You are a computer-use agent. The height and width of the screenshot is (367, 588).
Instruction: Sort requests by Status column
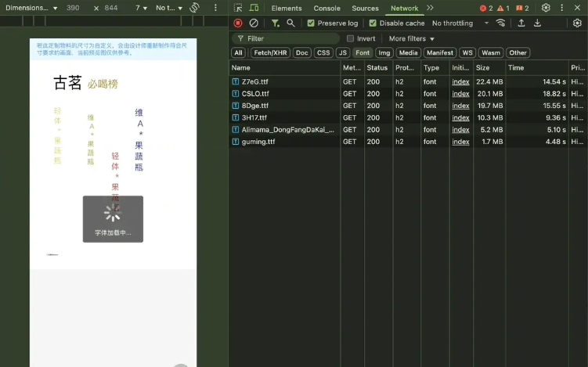click(x=378, y=68)
